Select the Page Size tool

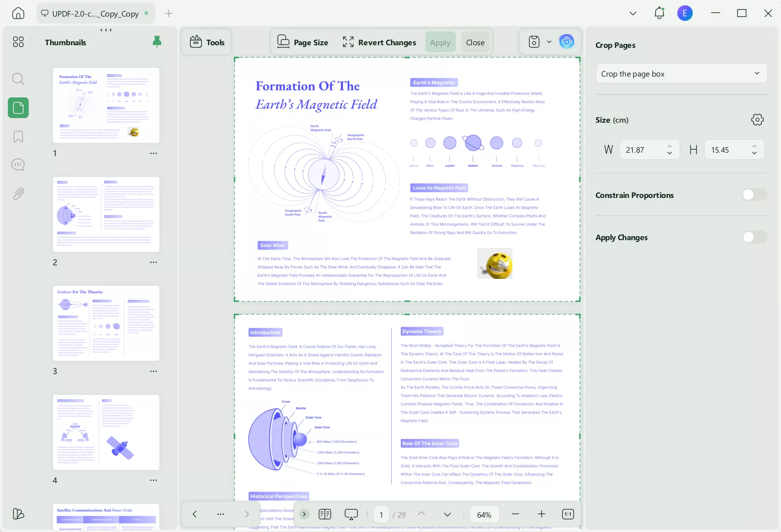[x=303, y=42]
